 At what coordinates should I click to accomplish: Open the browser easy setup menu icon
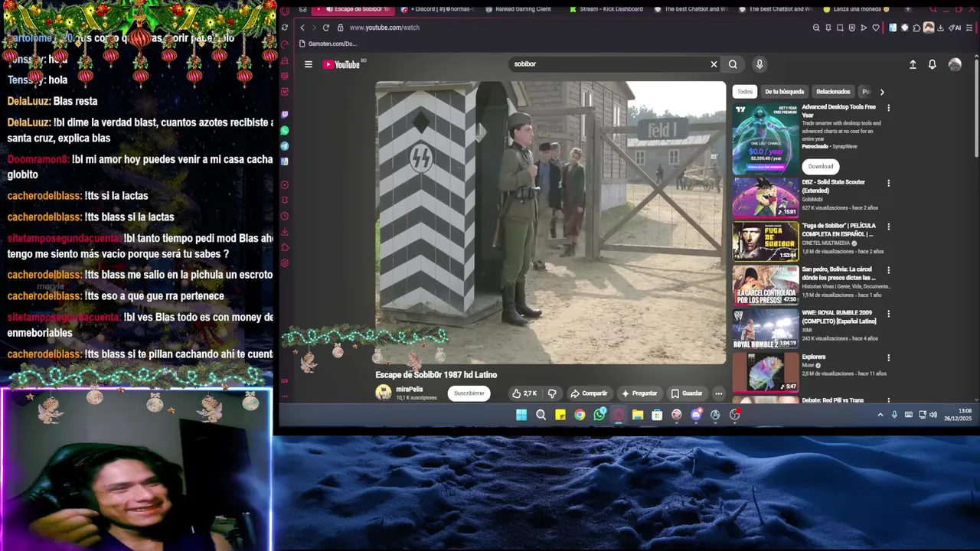click(969, 28)
